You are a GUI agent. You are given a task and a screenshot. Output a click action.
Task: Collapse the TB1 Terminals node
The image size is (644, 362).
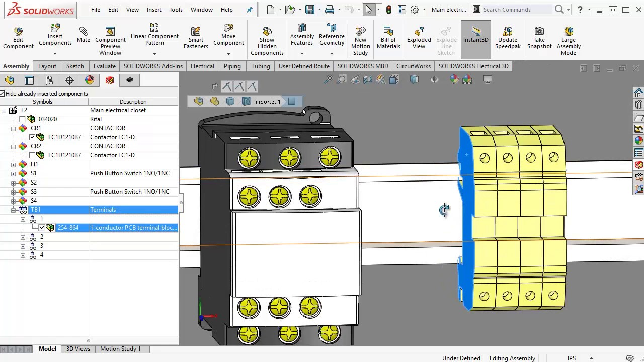(14, 210)
